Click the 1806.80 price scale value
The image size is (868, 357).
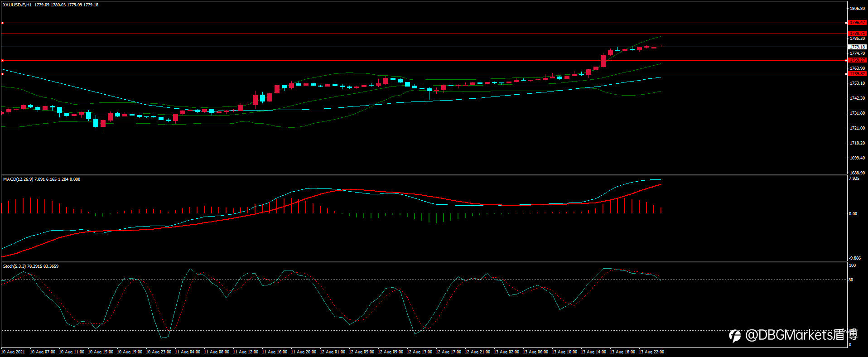pyautogui.click(x=857, y=9)
